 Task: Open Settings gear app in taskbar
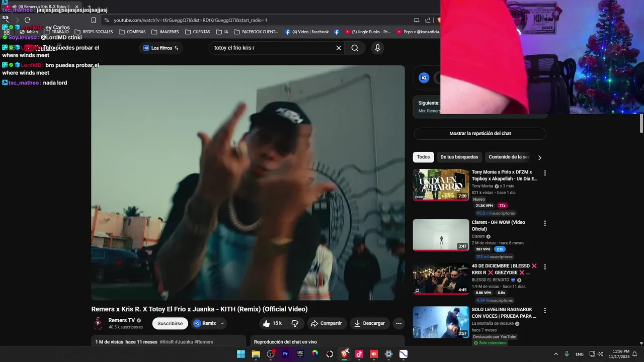coord(388,354)
